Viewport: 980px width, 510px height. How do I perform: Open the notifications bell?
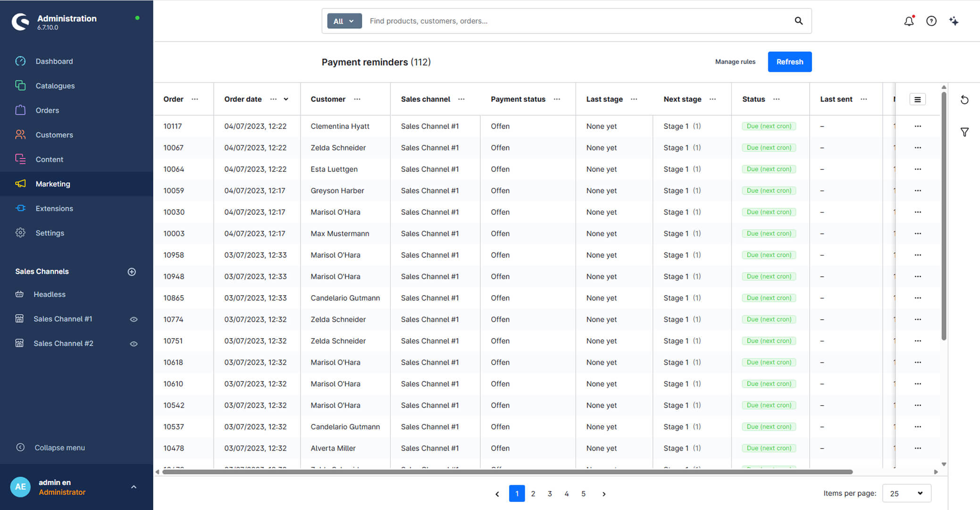pos(909,21)
